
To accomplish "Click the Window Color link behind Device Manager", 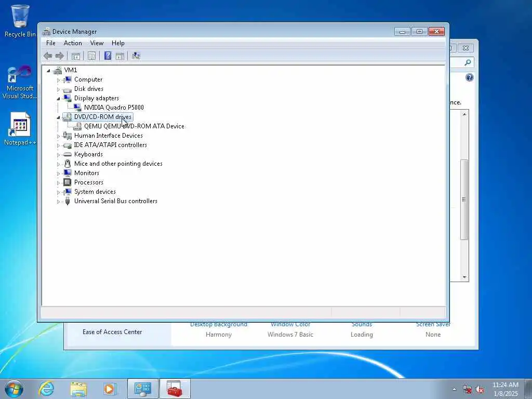I will (290, 325).
